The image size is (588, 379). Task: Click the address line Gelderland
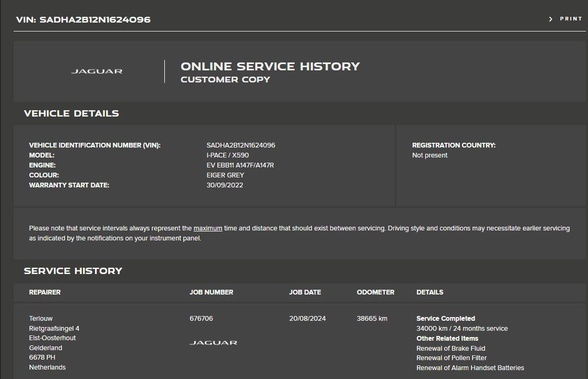(45, 348)
